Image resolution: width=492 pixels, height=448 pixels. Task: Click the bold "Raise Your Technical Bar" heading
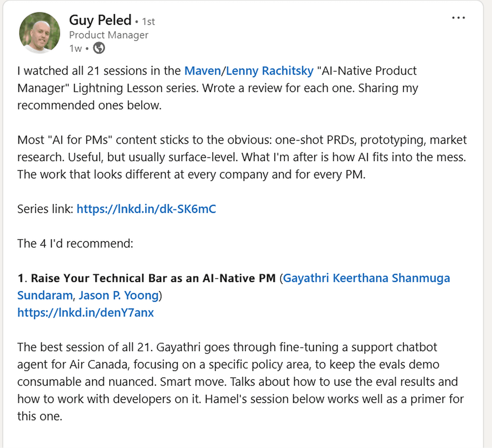click(153, 278)
